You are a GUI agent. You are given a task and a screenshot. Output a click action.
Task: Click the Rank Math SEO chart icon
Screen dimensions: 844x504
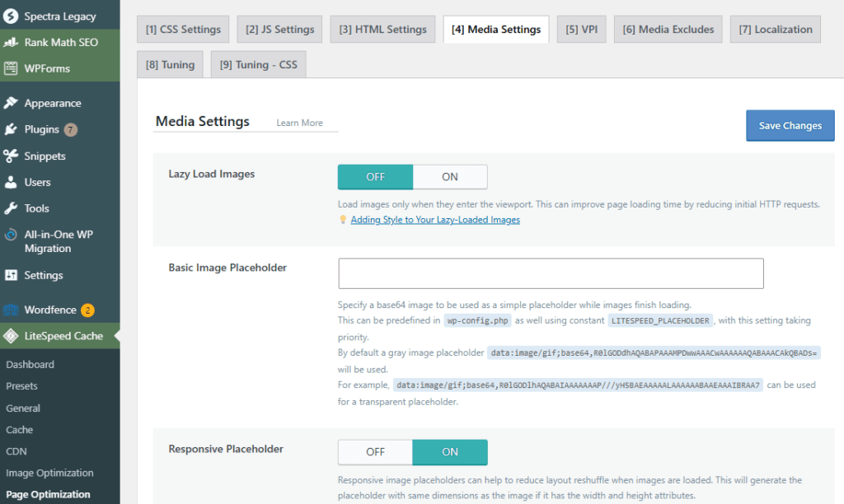coord(11,42)
